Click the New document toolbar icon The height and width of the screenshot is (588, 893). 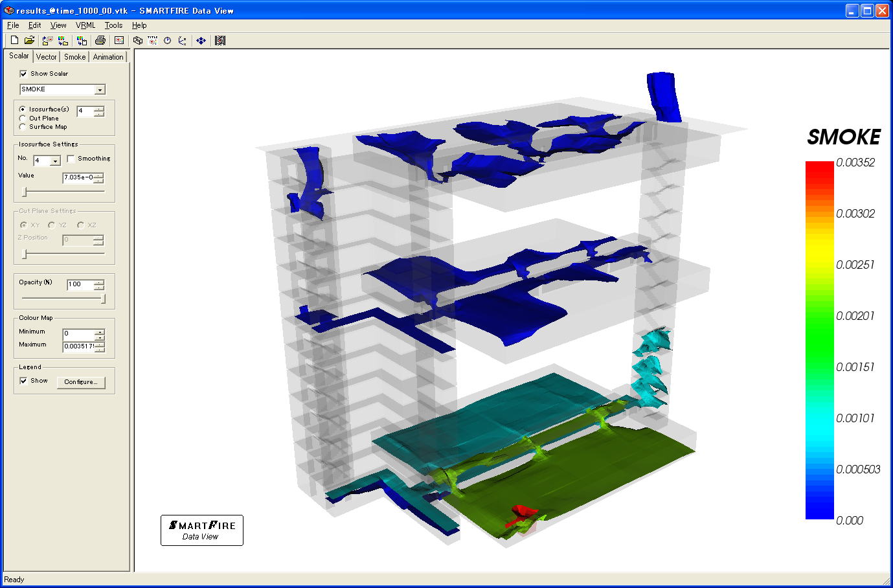point(14,40)
